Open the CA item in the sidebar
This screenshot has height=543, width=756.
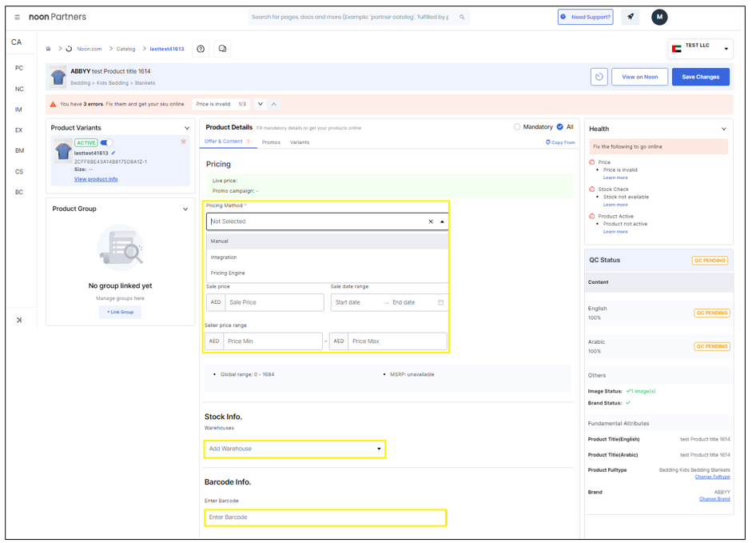pyautogui.click(x=17, y=42)
